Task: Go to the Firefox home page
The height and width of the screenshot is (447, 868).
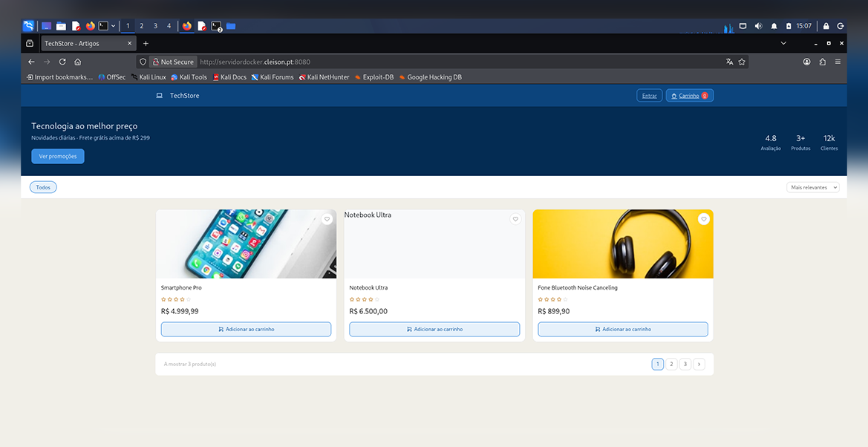Action: point(77,62)
